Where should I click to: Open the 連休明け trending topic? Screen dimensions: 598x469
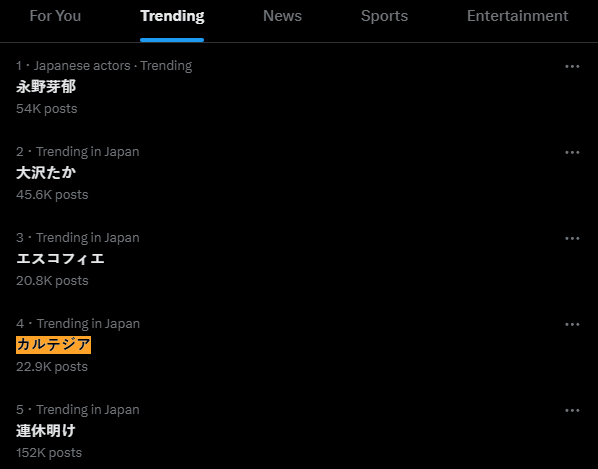coord(46,431)
